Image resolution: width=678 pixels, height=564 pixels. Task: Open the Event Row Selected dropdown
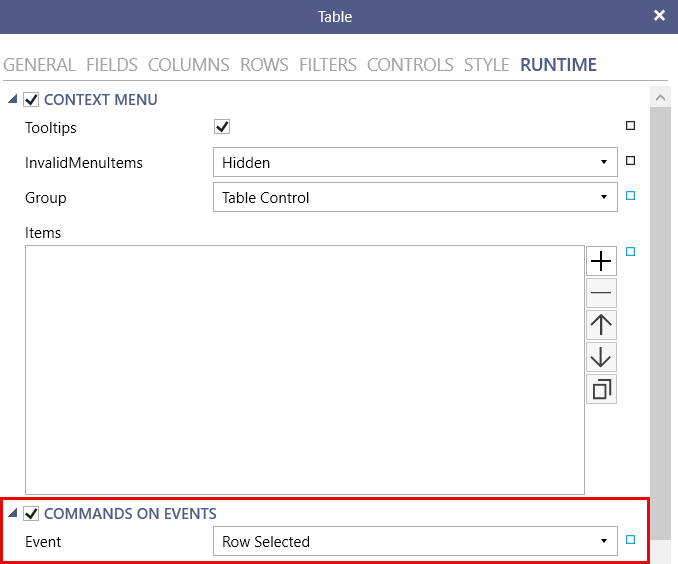pos(415,541)
